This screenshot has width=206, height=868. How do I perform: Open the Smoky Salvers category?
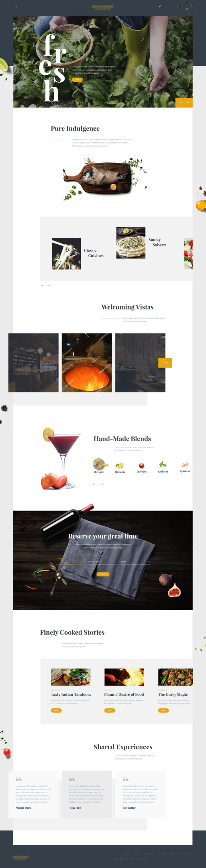coord(157,242)
